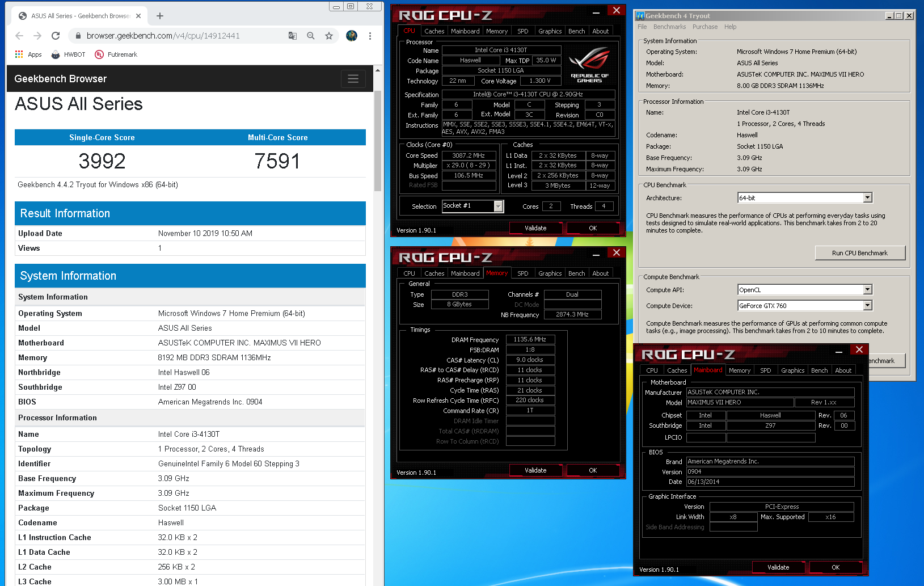Expand the Compute API OpenCL dropdown
This screenshot has height=586, width=924.
[867, 289]
